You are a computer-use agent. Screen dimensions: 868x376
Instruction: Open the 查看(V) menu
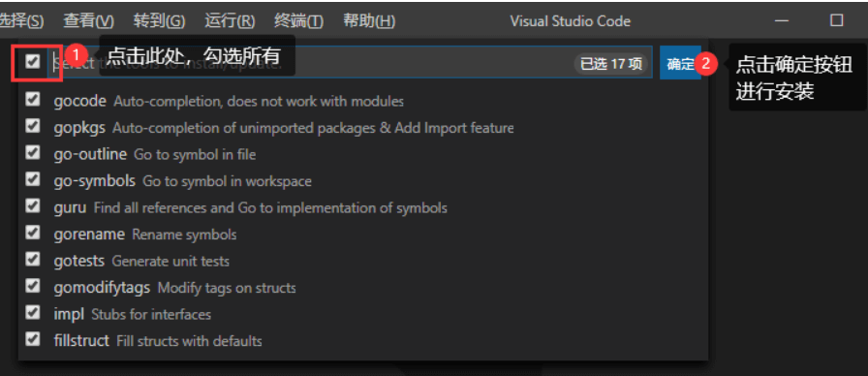(88, 21)
